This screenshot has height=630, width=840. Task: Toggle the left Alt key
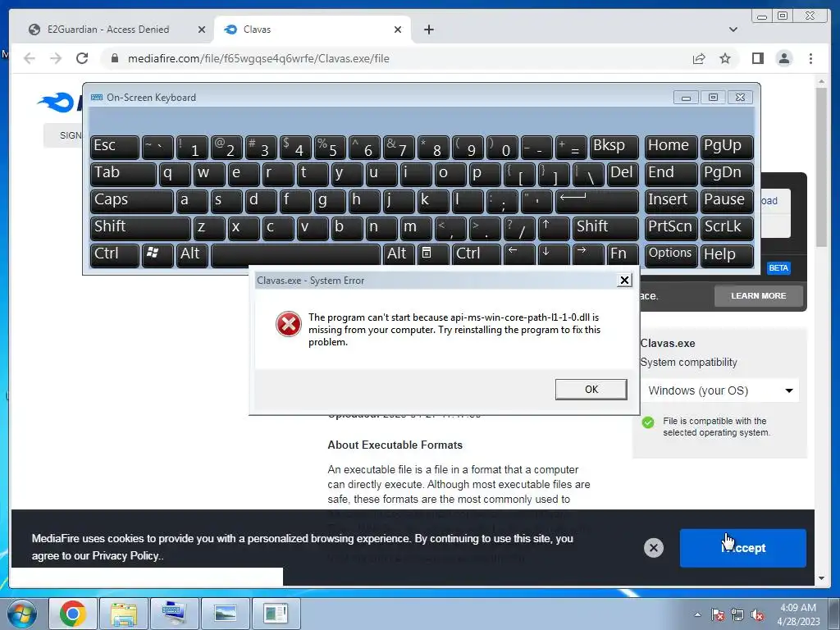click(192, 255)
